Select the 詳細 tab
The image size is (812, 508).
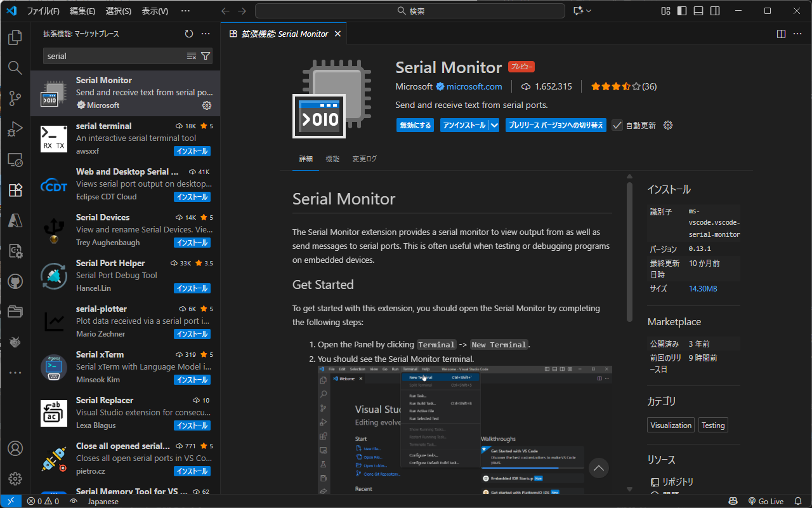click(306, 159)
